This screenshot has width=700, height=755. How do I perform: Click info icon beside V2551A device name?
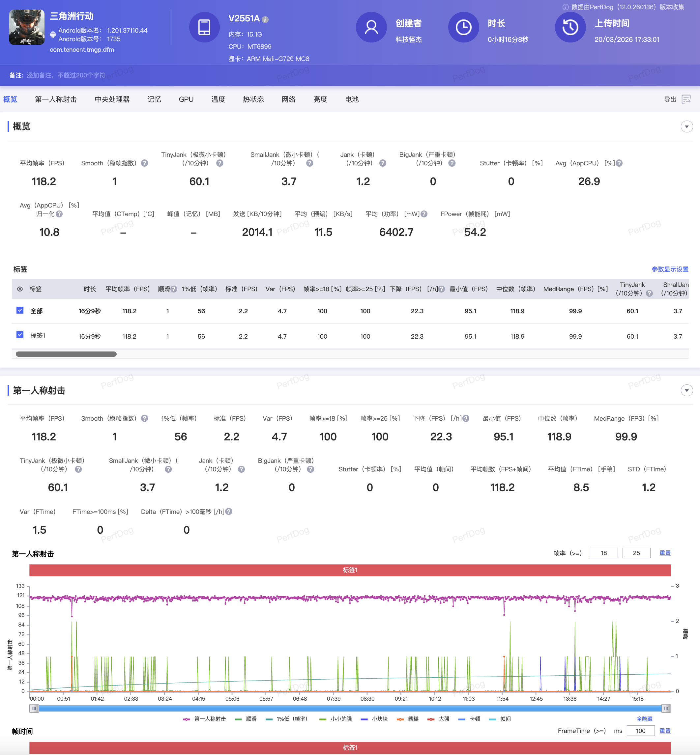(x=265, y=20)
